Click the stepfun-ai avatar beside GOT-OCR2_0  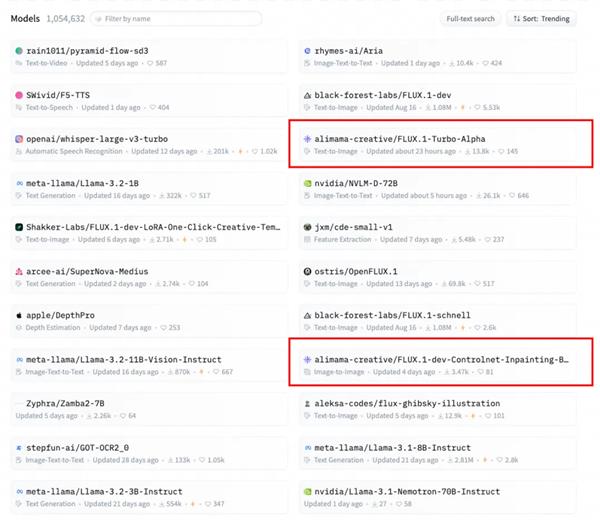(x=19, y=447)
